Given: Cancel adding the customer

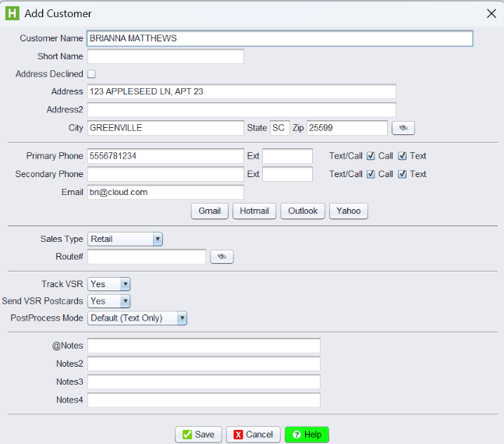Looking at the screenshot, I should 253,435.
